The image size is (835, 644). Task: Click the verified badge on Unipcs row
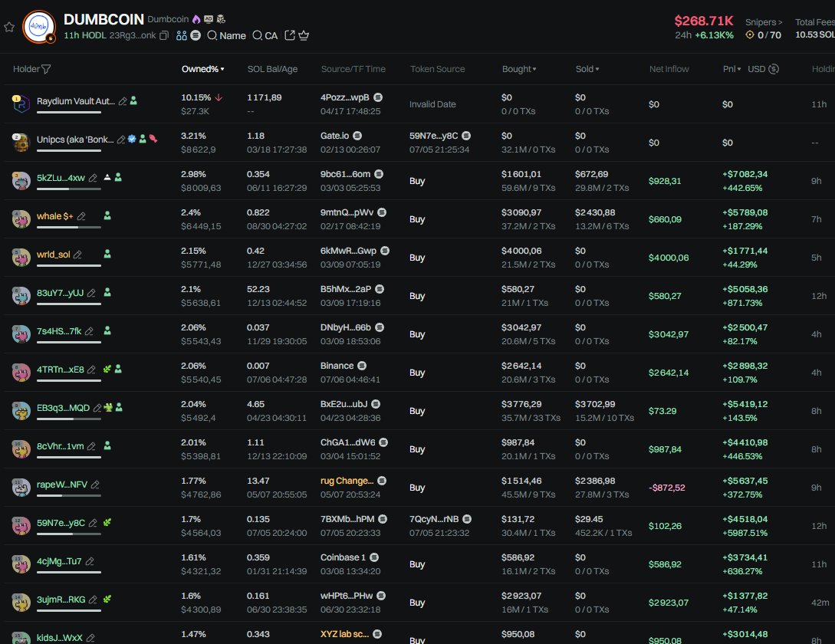[x=132, y=139]
